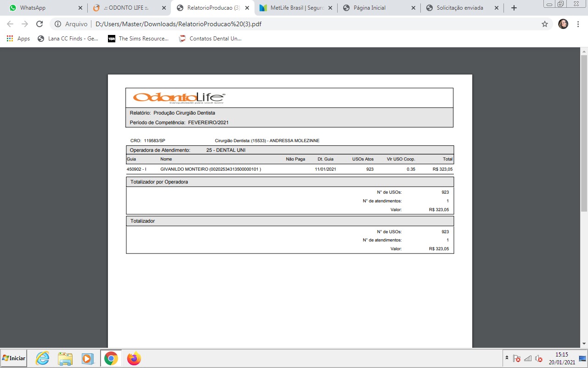Switch to the MetLife Brasil tab
This screenshot has width=588, height=368.
click(295, 8)
